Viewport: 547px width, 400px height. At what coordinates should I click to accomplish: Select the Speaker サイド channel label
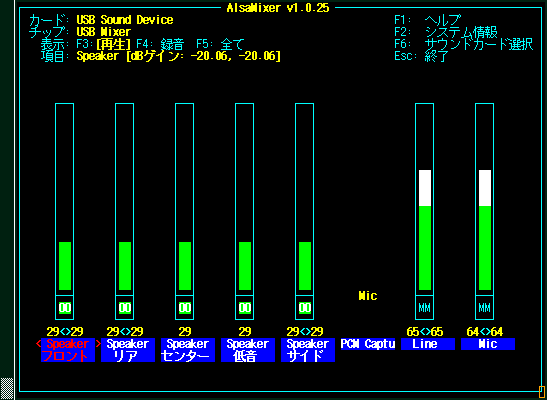[x=308, y=350]
